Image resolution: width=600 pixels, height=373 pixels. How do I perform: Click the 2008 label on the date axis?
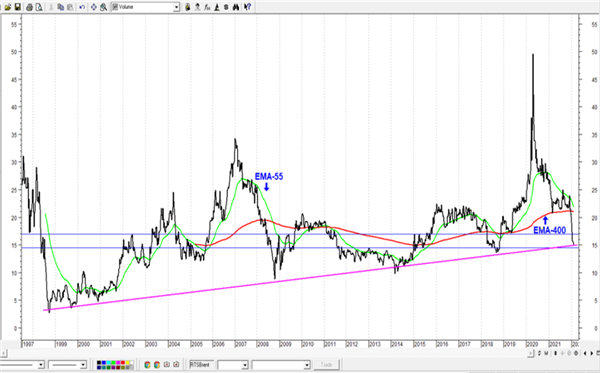263,344
